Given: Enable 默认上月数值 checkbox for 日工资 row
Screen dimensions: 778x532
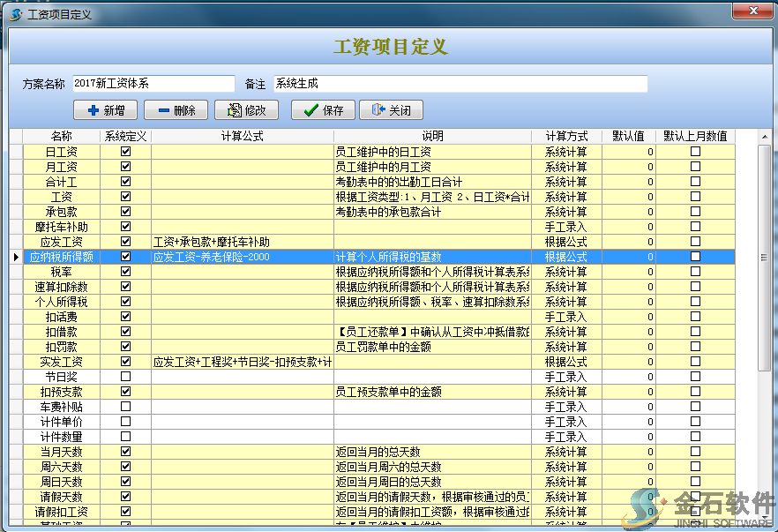Looking at the screenshot, I should point(695,152).
